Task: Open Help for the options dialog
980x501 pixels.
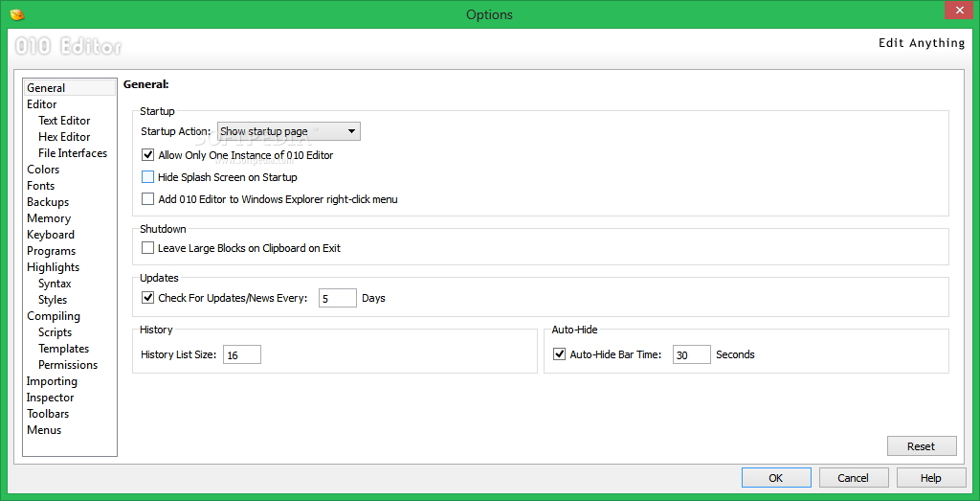Action: coord(930,478)
